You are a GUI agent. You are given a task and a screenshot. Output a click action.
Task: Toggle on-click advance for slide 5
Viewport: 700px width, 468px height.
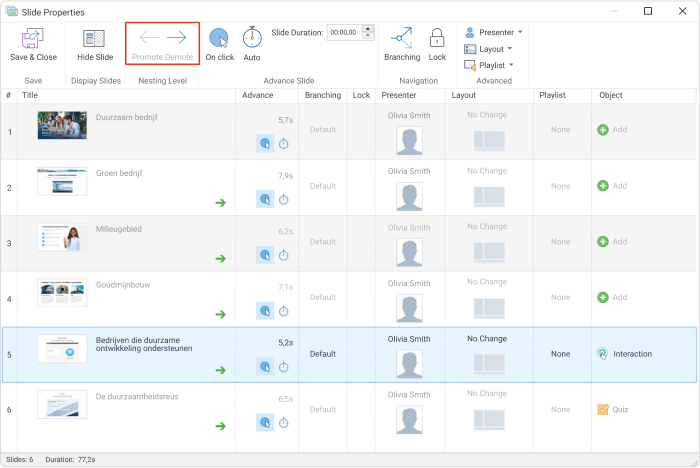pos(265,367)
